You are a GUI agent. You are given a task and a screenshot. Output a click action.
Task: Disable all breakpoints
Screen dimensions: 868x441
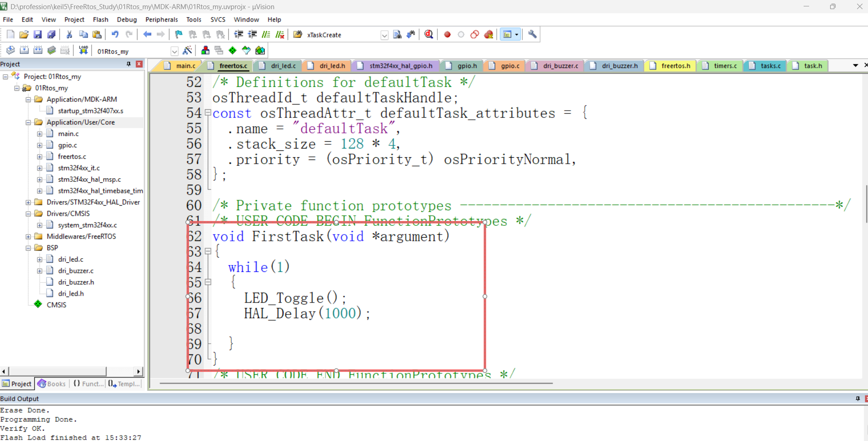click(x=475, y=35)
